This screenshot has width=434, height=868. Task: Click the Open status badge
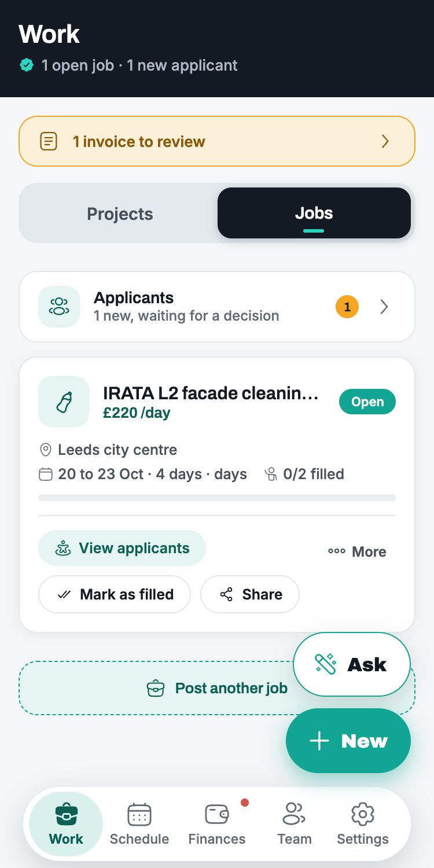coord(367,402)
